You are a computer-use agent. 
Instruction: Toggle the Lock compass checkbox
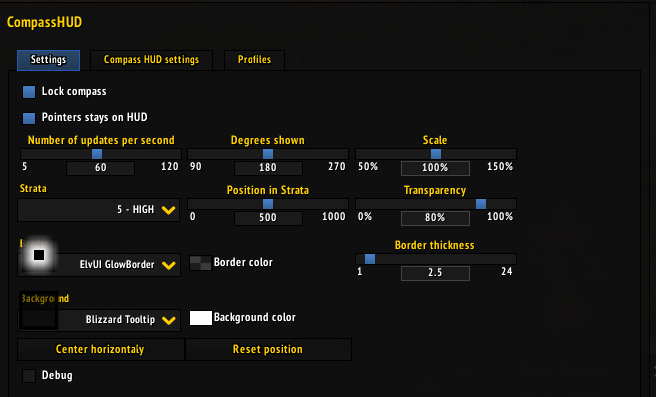coord(29,92)
